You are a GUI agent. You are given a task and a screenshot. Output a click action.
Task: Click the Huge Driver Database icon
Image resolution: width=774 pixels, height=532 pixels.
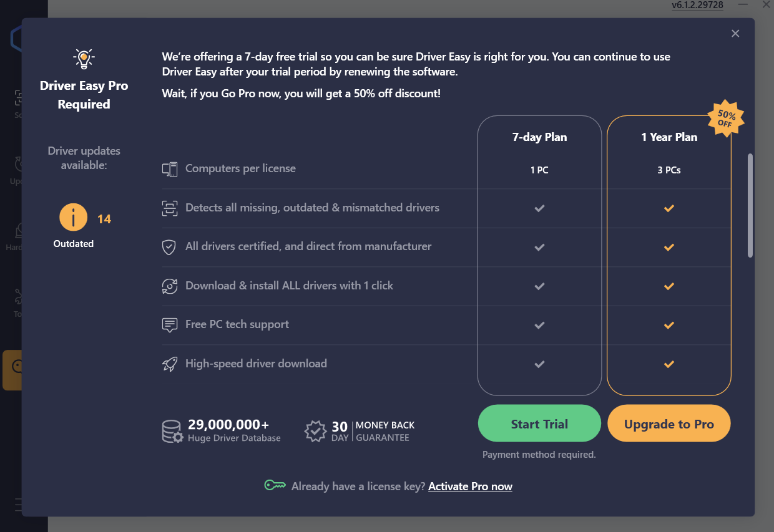tap(172, 431)
